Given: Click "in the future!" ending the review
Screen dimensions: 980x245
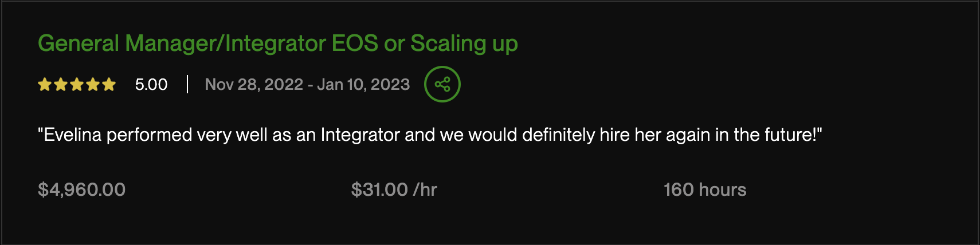Looking at the screenshot, I should click(x=768, y=135).
